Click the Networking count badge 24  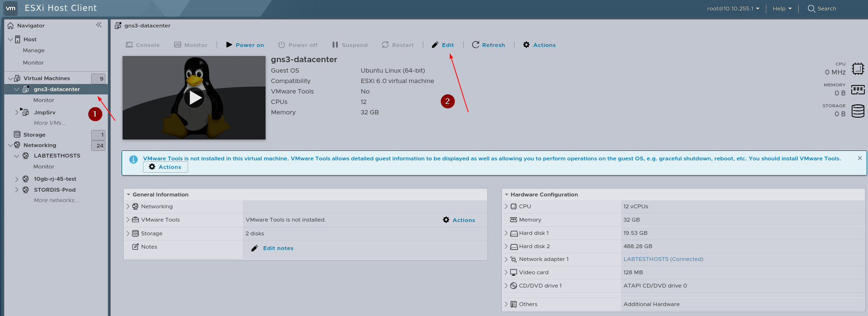click(x=98, y=146)
